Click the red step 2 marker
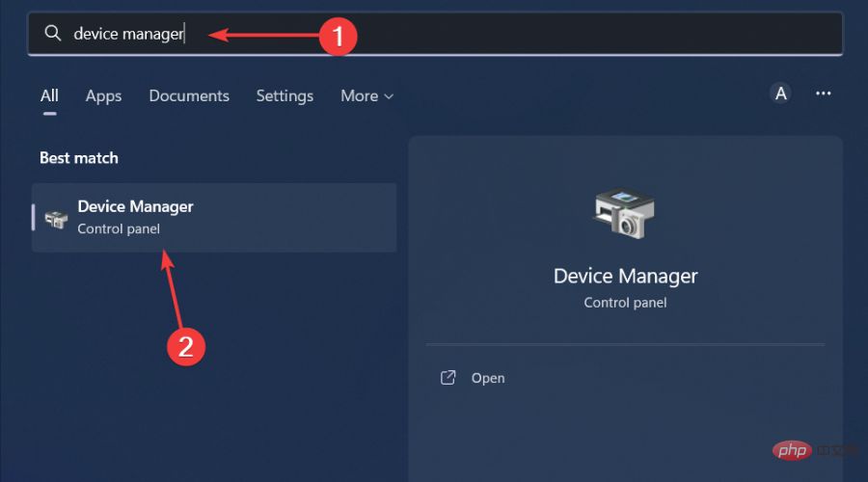The image size is (868, 482). click(186, 346)
